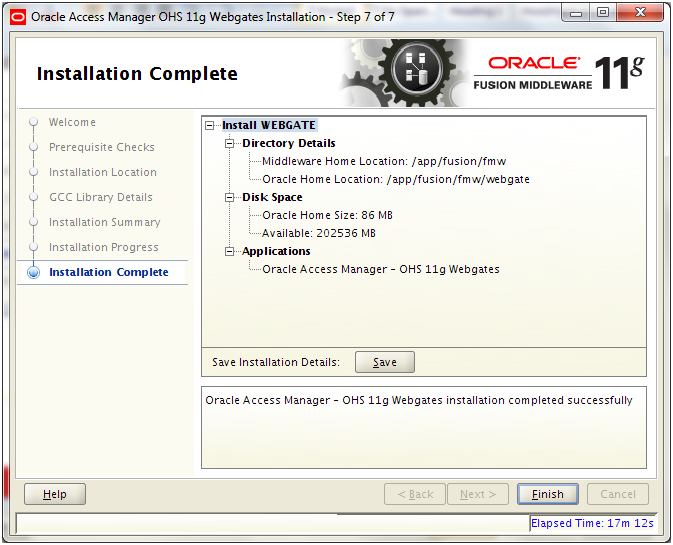Go to the Installation Location step
The image size is (673, 545).
103,173
